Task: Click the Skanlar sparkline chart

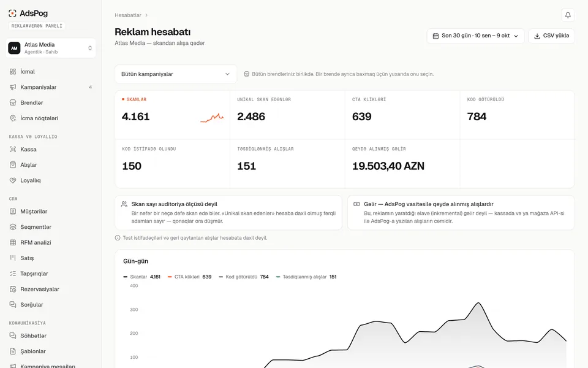Action: [x=212, y=118]
